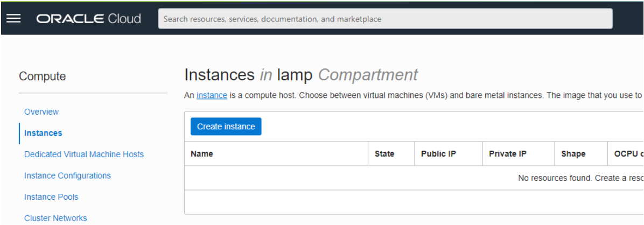The height and width of the screenshot is (225, 644).
Task: Open the Overview page in Compute sidebar
Action: pyautogui.click(x=41, y=111)
